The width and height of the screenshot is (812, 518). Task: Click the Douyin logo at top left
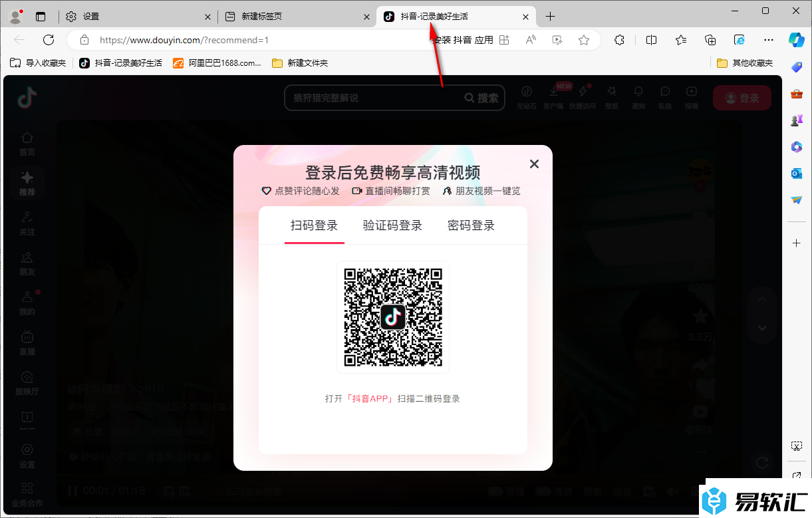pyautogui.click(x=27, y=98)
